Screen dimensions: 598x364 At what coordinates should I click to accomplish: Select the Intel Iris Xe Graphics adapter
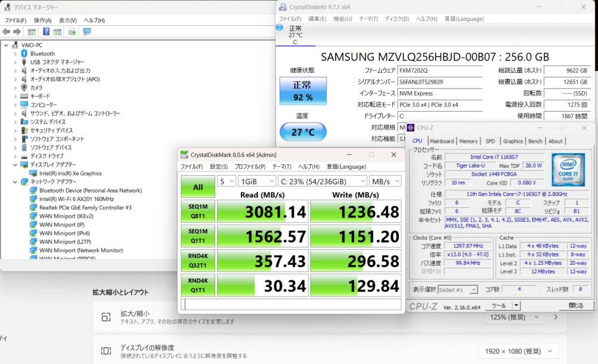tap(70, 173)
